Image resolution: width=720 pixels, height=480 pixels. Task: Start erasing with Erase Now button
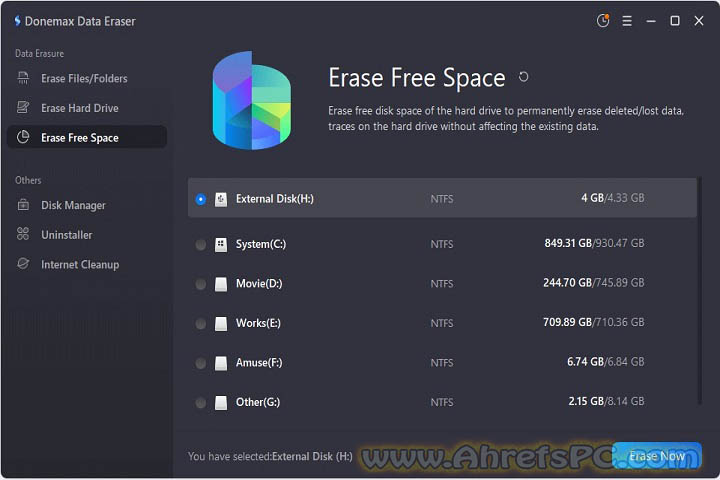657,456
